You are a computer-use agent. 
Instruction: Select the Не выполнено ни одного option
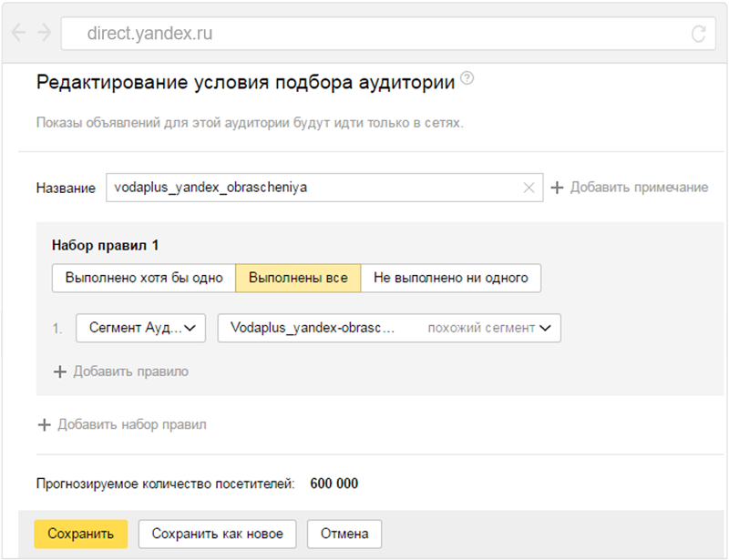tap(450, 278)
